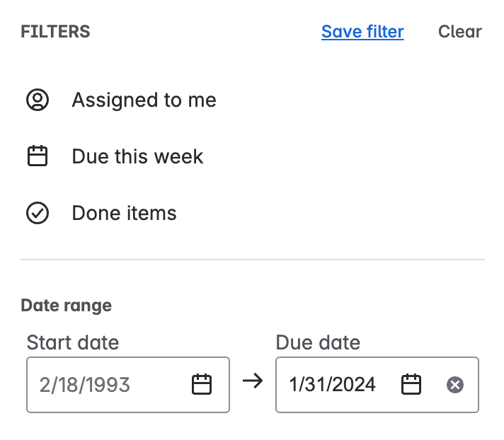The width and height of the screenshot is (504, 440).
Task: Open the Due date calendar picker icon
Action: 411,384
